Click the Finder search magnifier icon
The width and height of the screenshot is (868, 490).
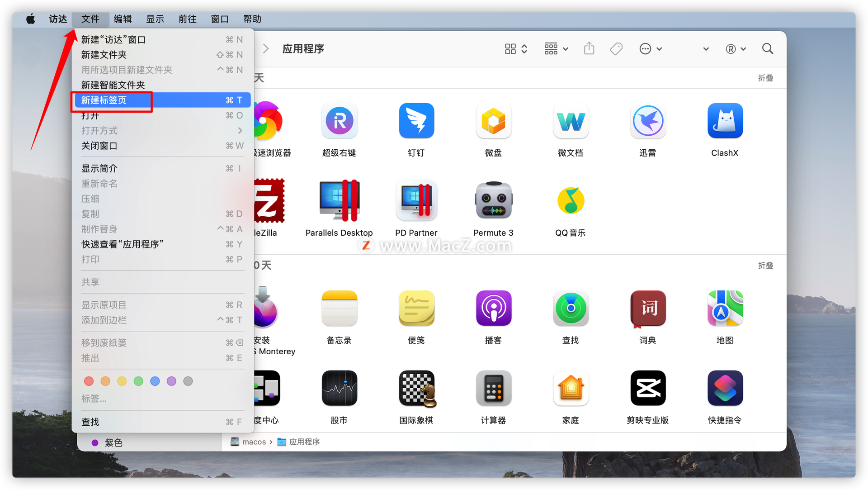pos(767,49)
